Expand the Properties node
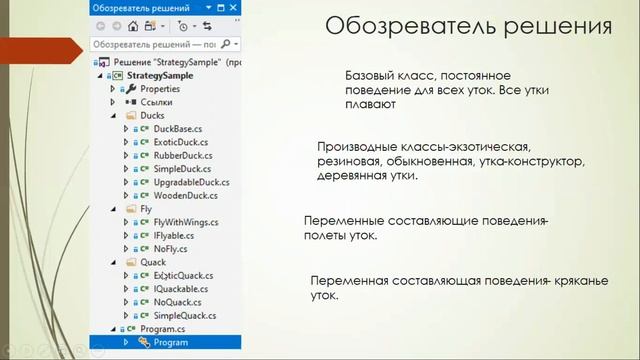The image size is (640, 360). (x=113, y=89)
